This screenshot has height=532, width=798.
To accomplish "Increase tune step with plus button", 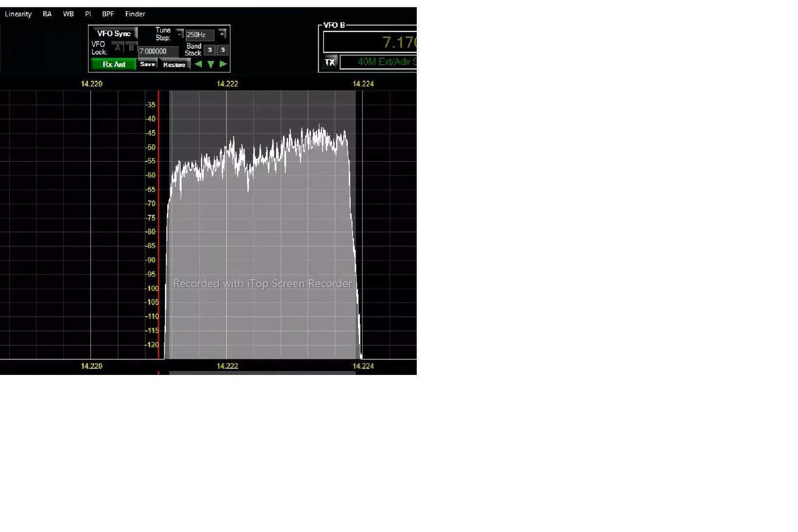I will 222,34.
